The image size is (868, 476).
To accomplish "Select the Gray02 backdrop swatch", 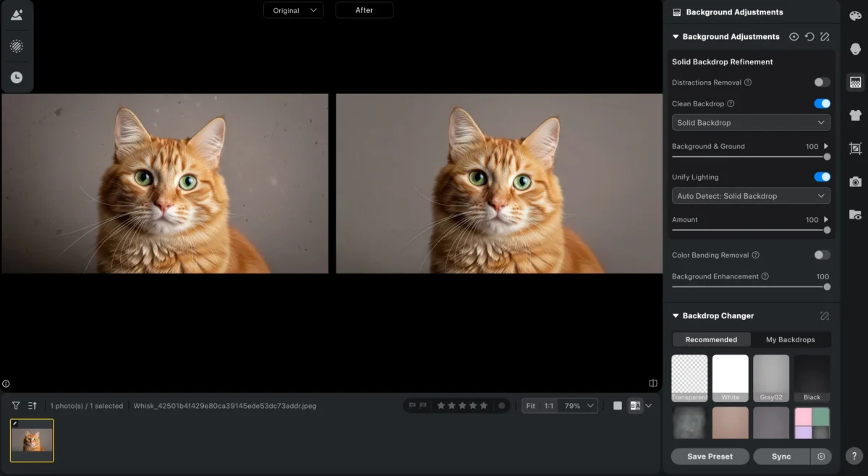I will pyautogui.click(x=770, y=376).
